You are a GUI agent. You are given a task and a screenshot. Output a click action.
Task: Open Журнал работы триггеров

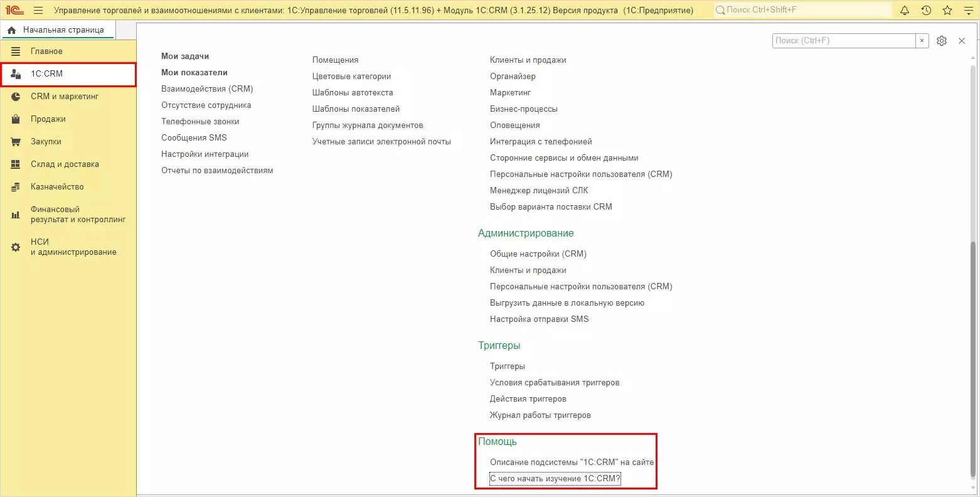(x=540, y=415)
